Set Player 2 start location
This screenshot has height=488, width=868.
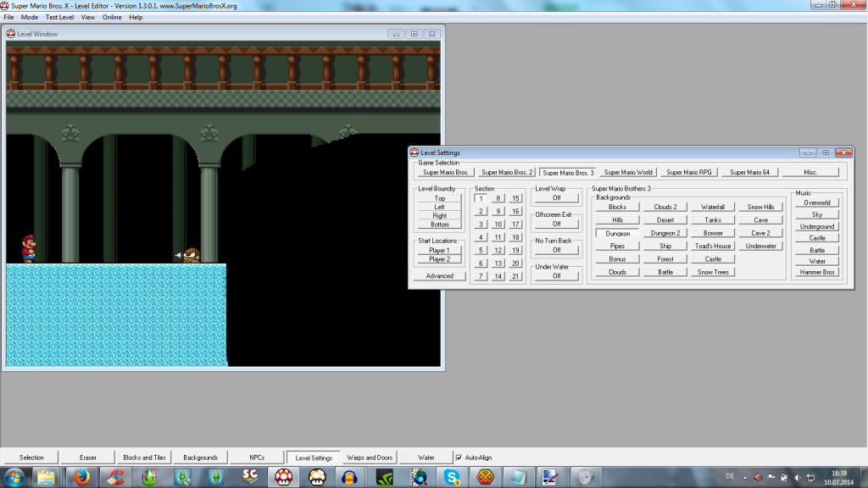tap(440, 259)
